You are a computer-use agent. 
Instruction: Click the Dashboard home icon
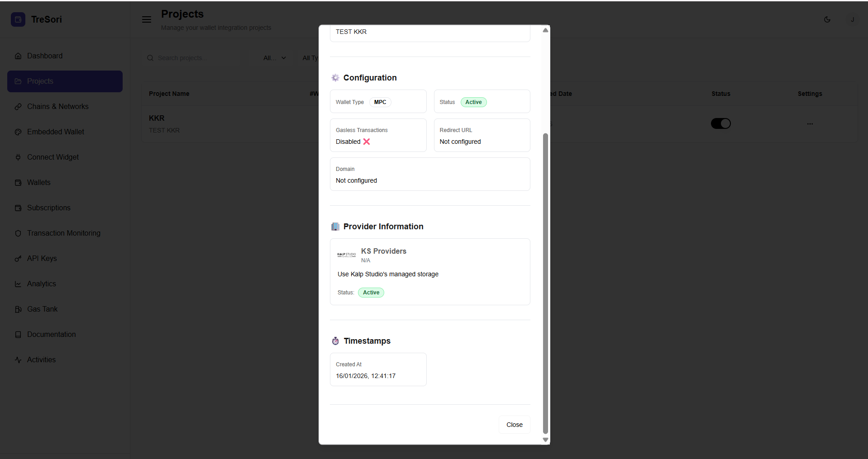(18, 56)
